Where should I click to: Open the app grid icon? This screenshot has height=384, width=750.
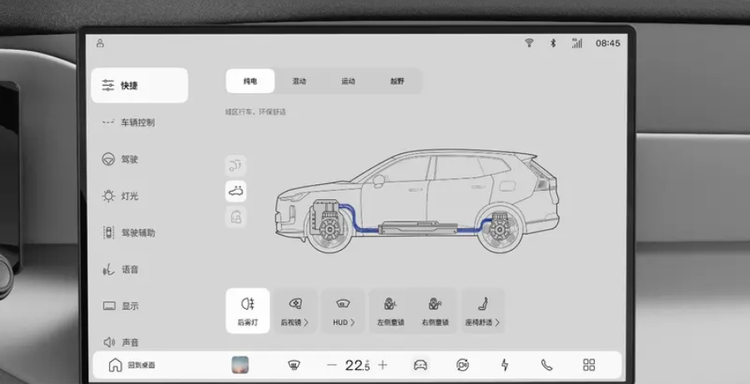[589, 365]
